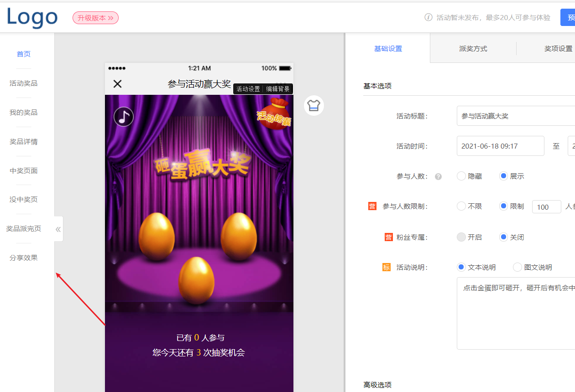Enable 开启 for 粉丝专属
The height and width of the screenshot is (392, 575).
tap(461, 237)
